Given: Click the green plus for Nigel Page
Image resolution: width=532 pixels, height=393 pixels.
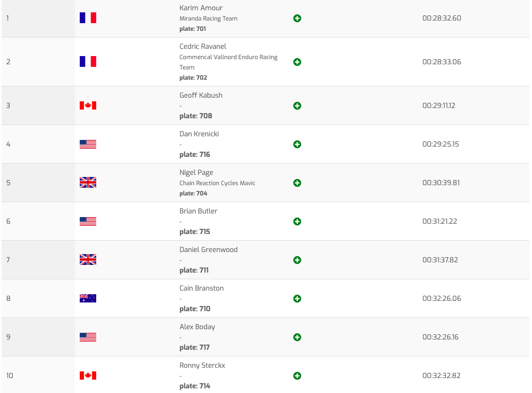Looking at the screenshot, I should (x=297, y=183).
